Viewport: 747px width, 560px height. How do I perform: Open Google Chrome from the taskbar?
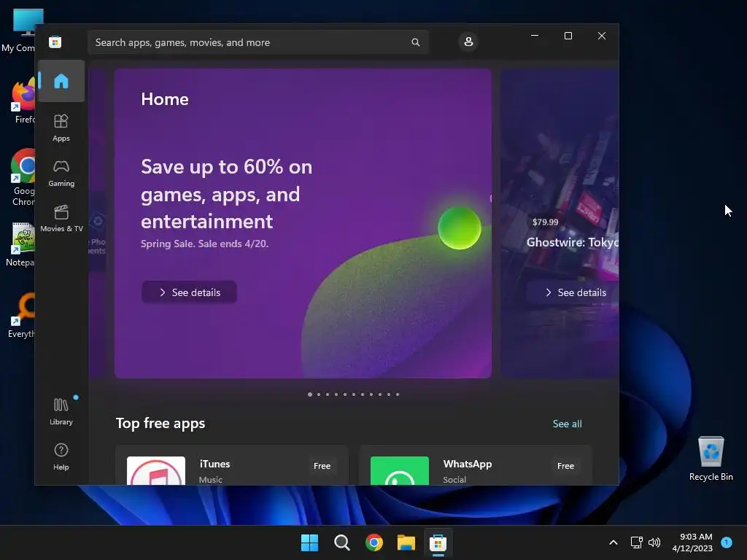[x=374, y=542]
